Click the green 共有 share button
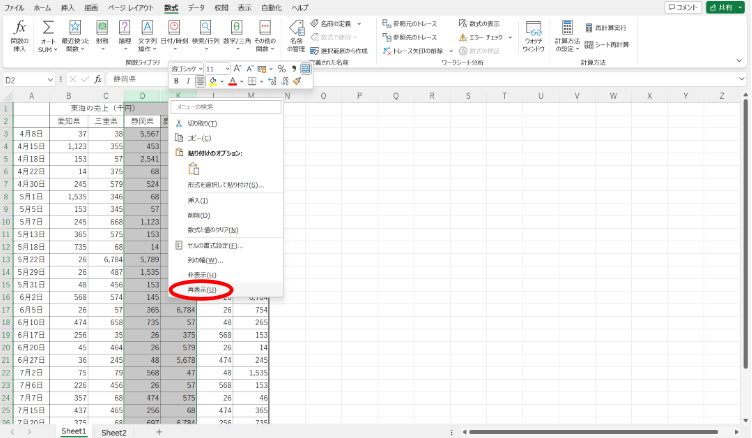This screenshot has height=438, width=752. (727, 7)
